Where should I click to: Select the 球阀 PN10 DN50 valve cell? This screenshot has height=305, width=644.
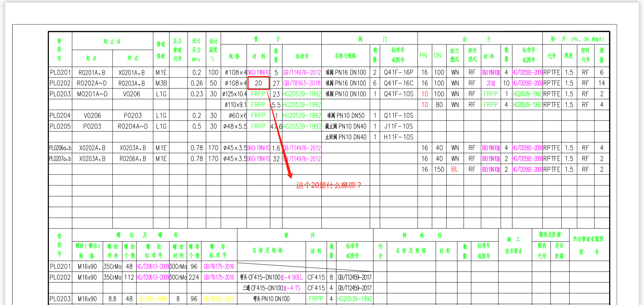pyautogui.click(x=346, y=115)
